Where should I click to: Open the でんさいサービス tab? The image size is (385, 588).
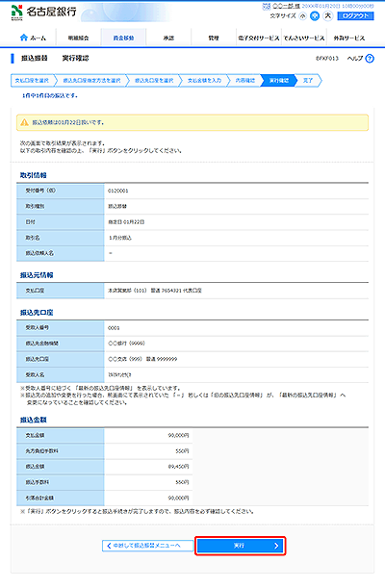tap(304, 38)
